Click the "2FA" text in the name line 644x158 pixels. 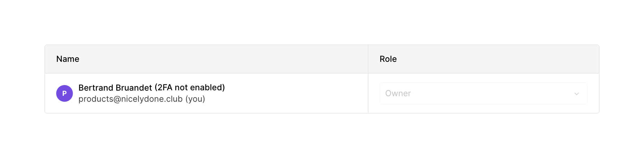(x=165, y=88)
